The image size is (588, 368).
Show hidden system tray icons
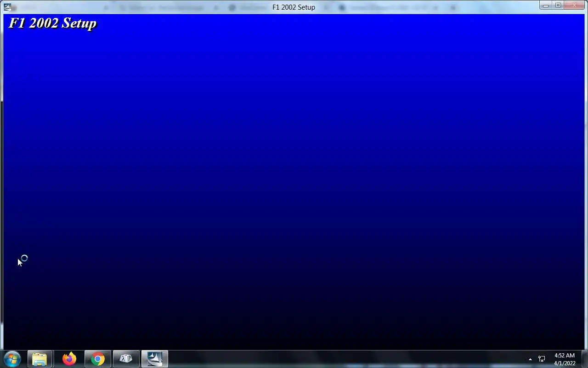(530, 359)
